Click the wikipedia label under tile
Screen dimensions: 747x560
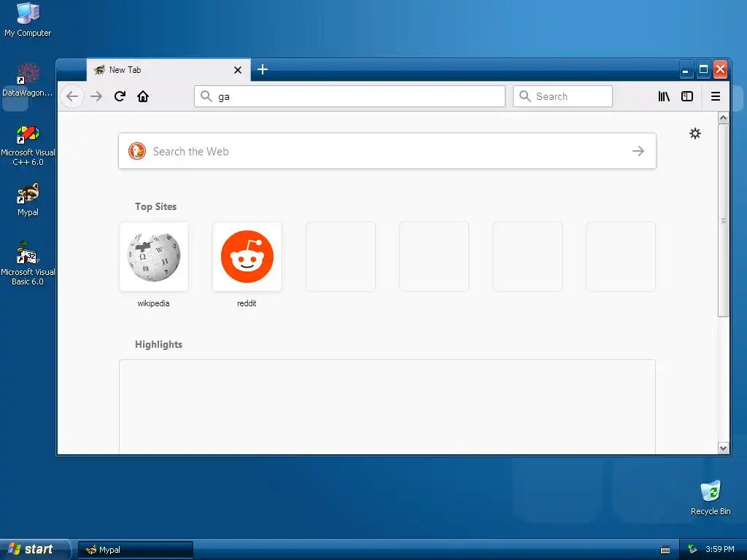point(153,303)
